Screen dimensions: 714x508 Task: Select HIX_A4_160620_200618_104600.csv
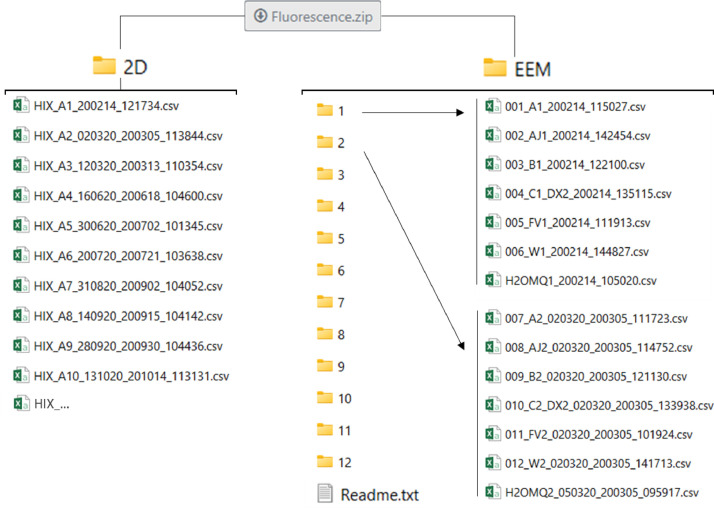(x=117, y=196)
